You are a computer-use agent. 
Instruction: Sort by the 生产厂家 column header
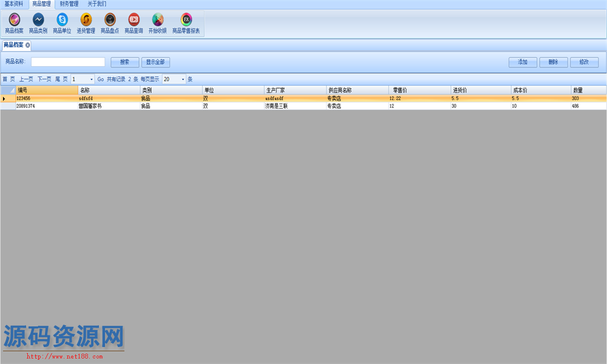tap(296, 90)
